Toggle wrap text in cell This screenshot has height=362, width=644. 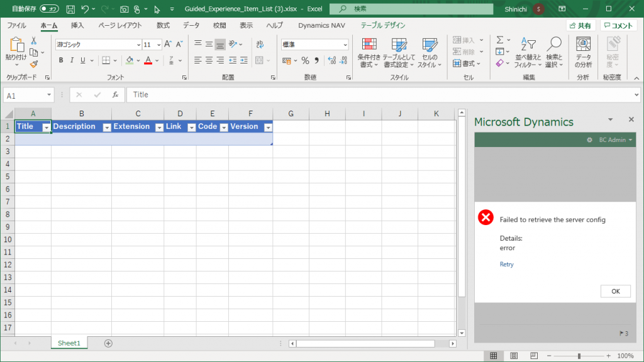(260, 45)
